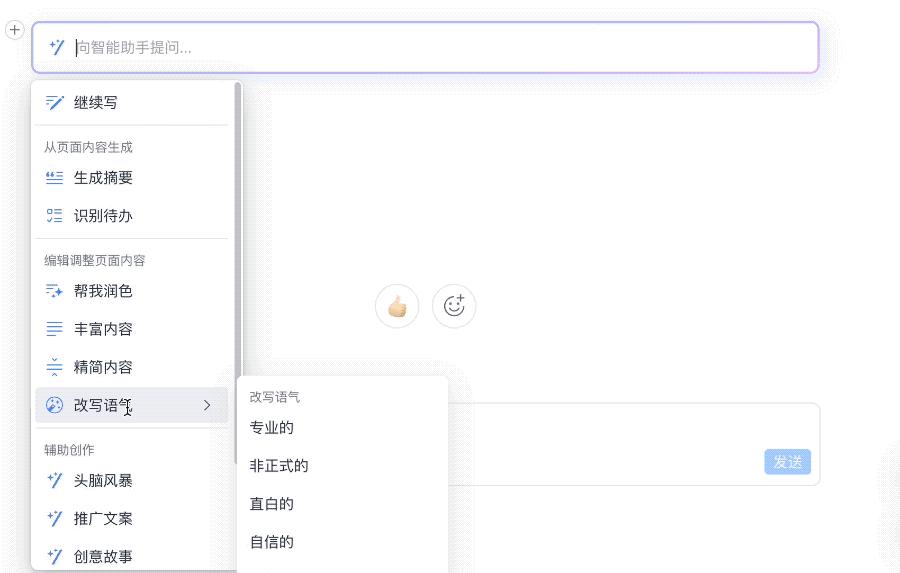The height and width of the screenshot is (573, 900).
Task: Click the 继续写 pencil icon
Action: click(x=55, y=103)
